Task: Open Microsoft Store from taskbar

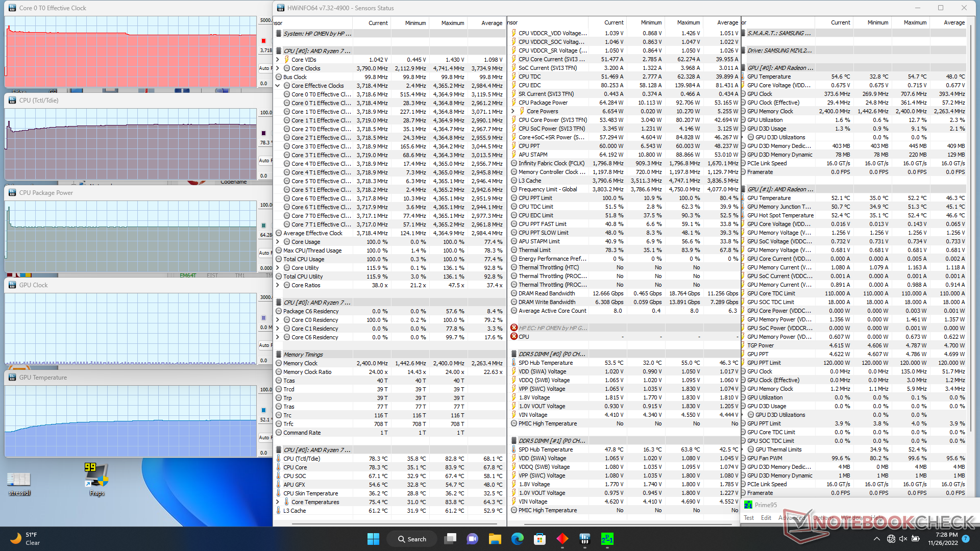Action: click(540, 539)
